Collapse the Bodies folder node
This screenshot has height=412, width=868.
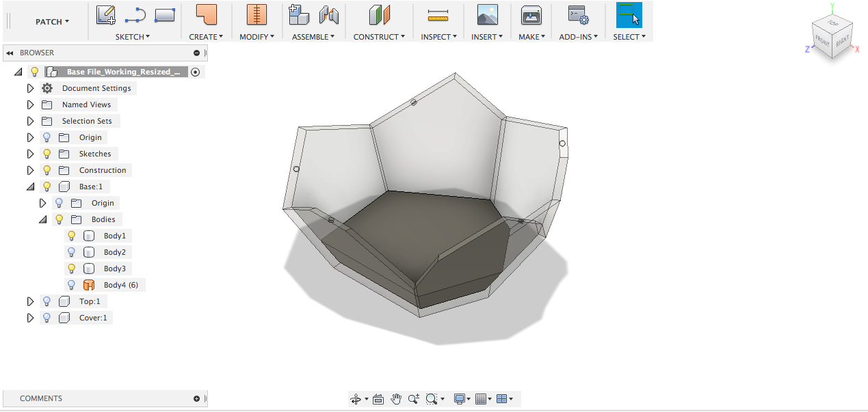click(42, 219)
